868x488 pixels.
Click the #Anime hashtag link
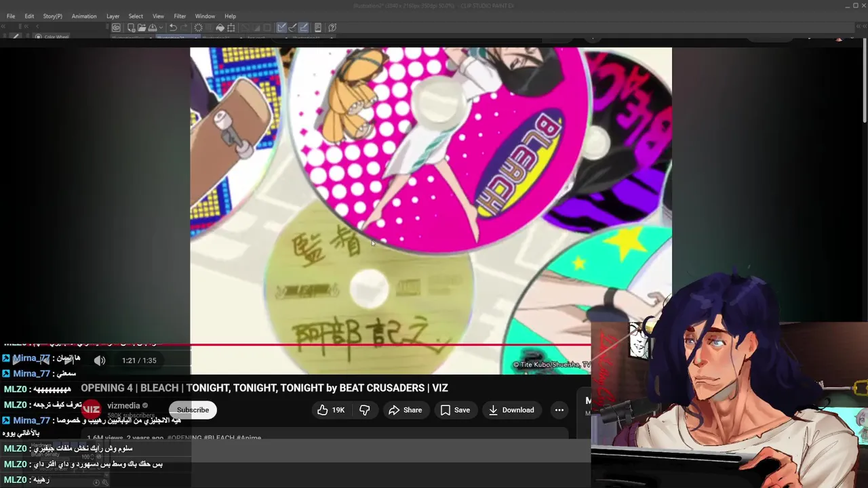point(249,438)
